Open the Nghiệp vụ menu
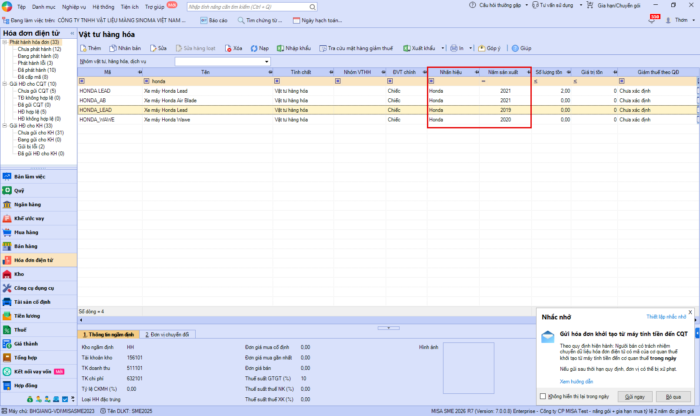Viewport: 700px width, 416px height. coord(74,7)
